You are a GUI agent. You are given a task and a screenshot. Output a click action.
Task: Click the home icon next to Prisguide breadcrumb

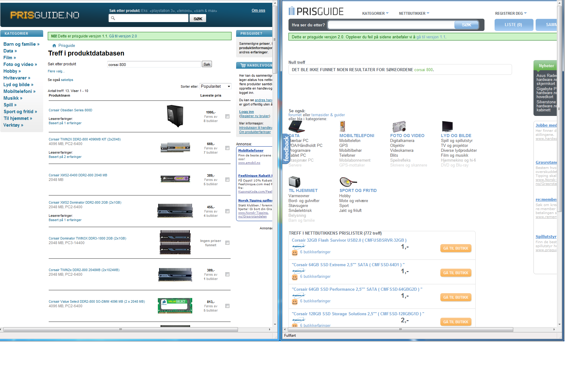pos(54,46)
